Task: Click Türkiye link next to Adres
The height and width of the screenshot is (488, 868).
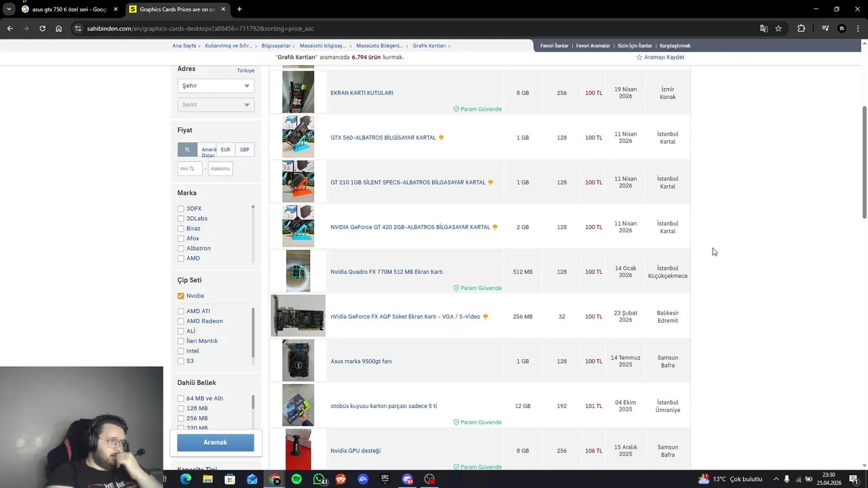Action: pos(245,70)
